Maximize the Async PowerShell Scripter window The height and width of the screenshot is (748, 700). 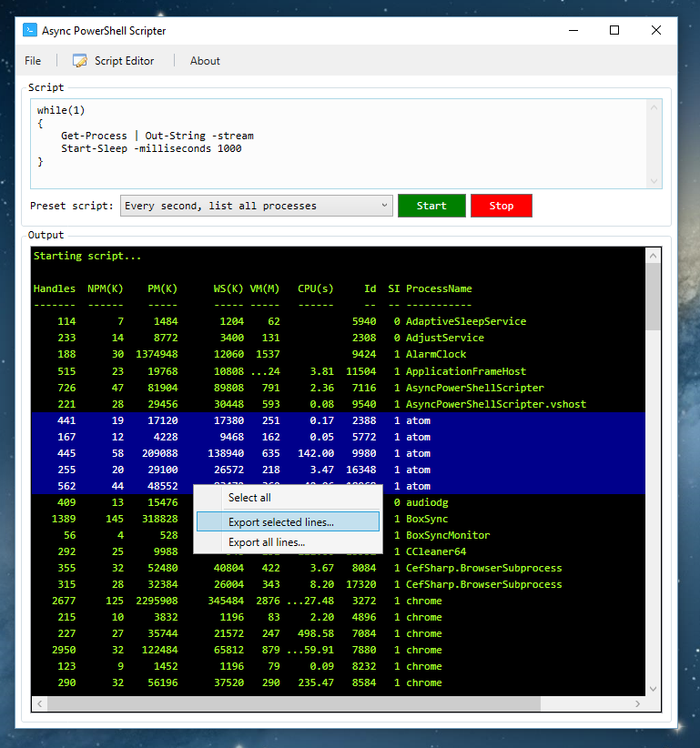614,30
